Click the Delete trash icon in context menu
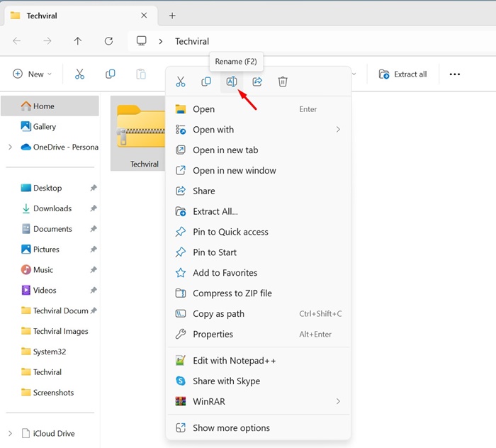The height and width of the screenshot is (448, 496). point(283,82)
